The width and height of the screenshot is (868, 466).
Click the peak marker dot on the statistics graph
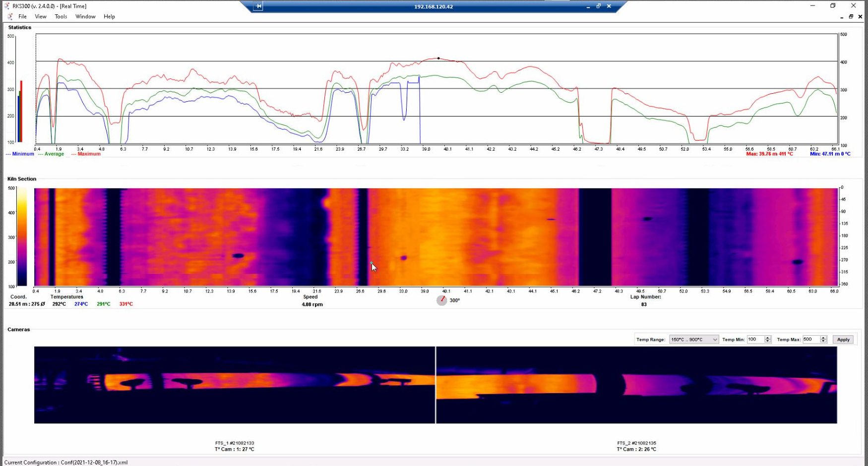[438, 58]
